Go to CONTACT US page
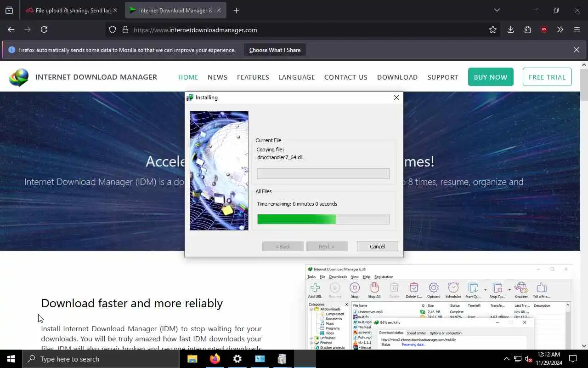The image size is (588, 368). pyautogui.click(x=346, y=77)
